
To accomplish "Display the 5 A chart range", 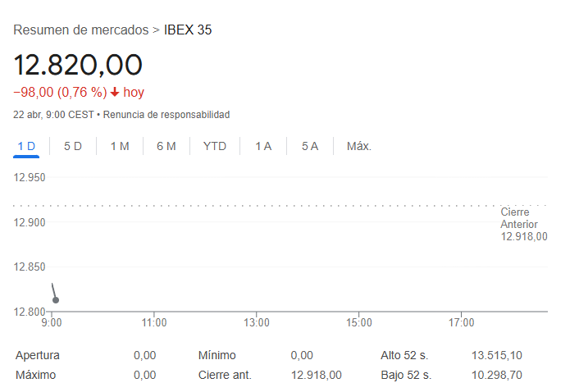I will click(x=309, y=146).
